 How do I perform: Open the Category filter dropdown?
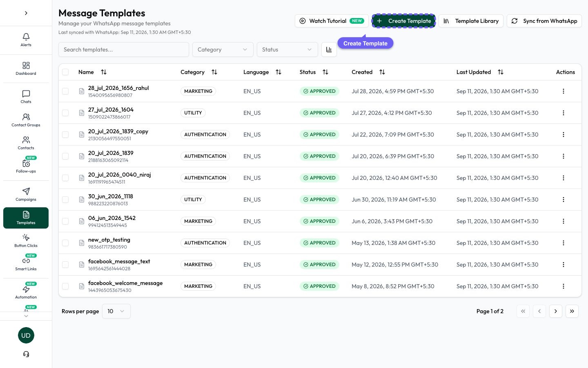click(223, 49)
